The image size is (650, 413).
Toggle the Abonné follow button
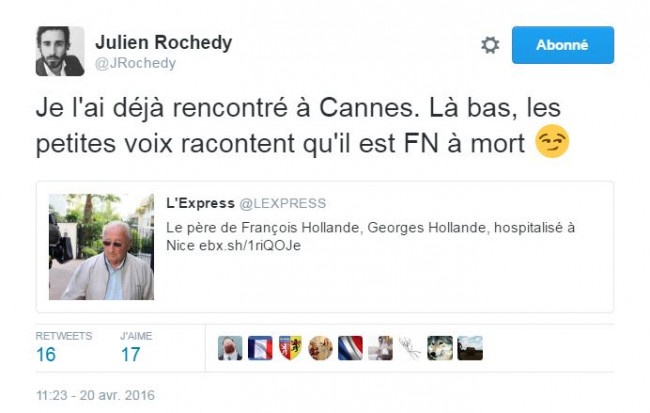pyautogui.click(x=563, y=45)
